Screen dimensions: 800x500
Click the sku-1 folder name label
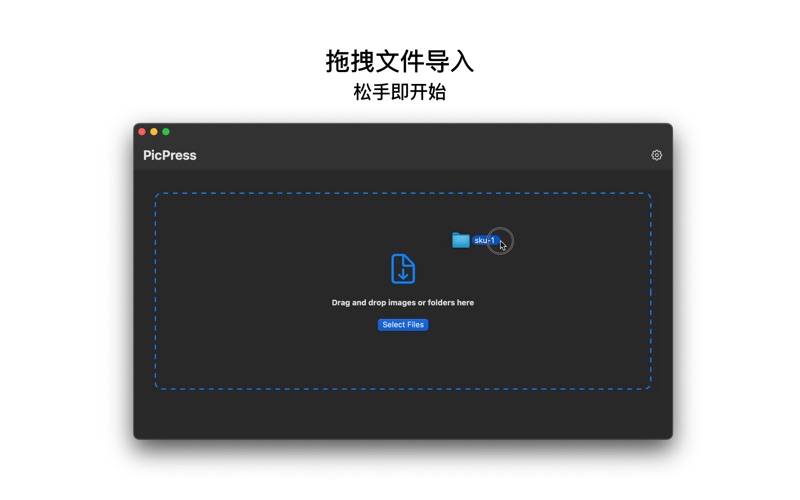(484, 240)
